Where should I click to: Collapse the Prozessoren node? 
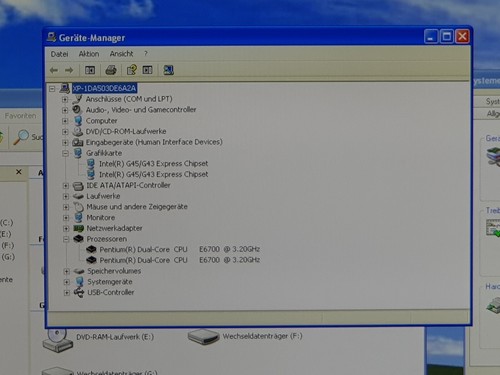coord(66,239)
